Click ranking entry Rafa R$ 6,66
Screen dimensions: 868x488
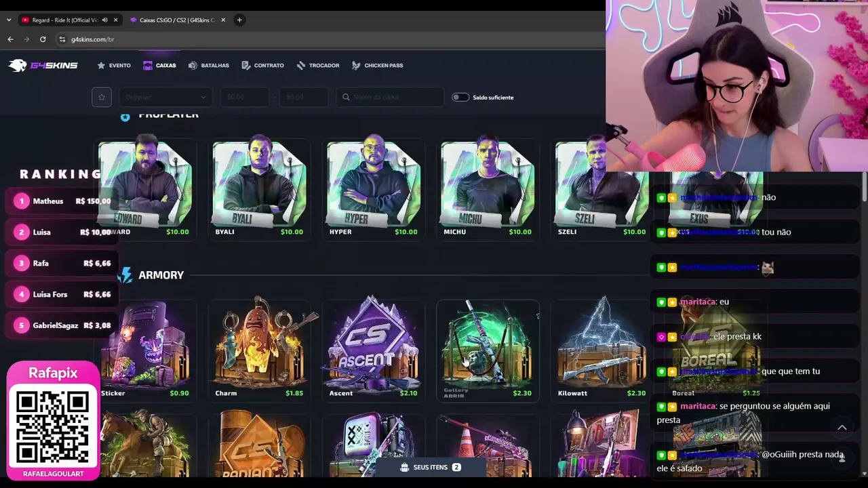tap(61, 264)
